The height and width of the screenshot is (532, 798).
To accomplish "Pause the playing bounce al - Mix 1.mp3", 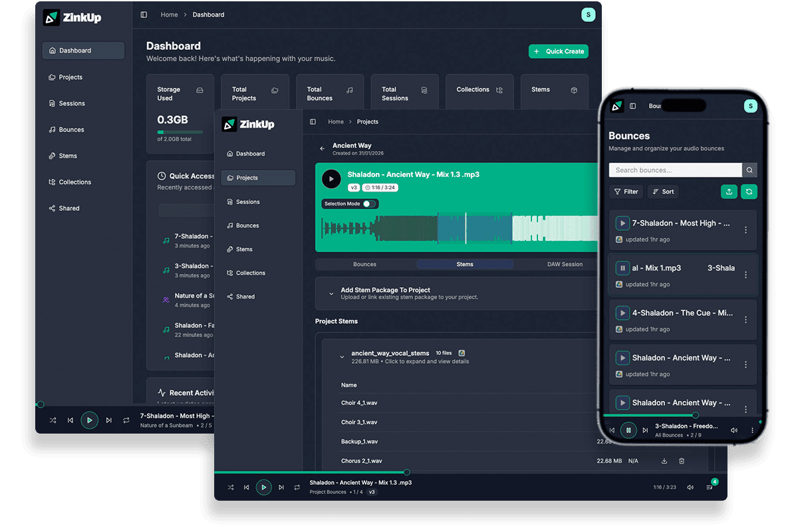I will click(x=622, y=268).
